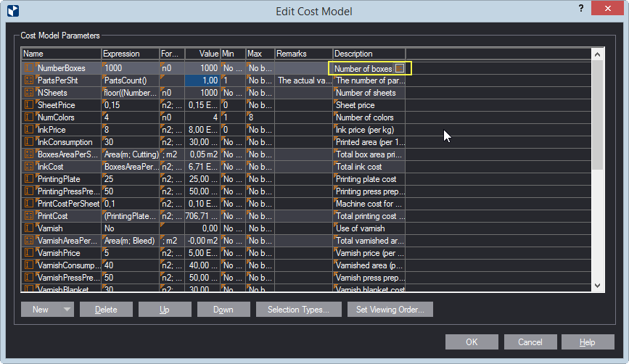This screenshot has width=629, height=364.
Task: Open the New button dropdown arrow
Action: click(67, 310)
